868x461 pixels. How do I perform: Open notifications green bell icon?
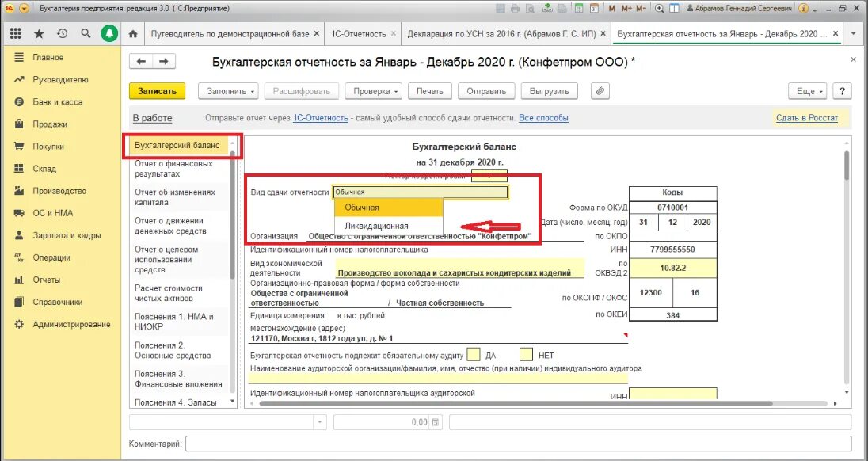pyautogui.click(x=109, y=34)
